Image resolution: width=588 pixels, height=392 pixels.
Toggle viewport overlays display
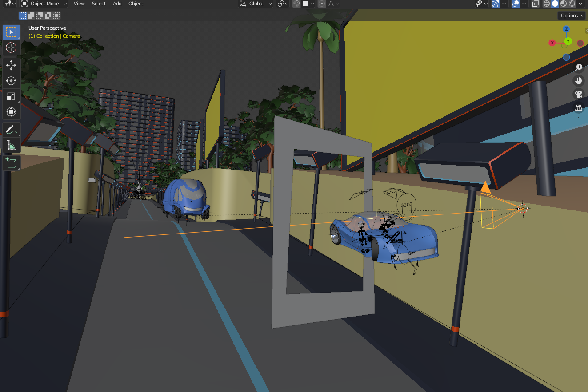[x=516, y=4]
